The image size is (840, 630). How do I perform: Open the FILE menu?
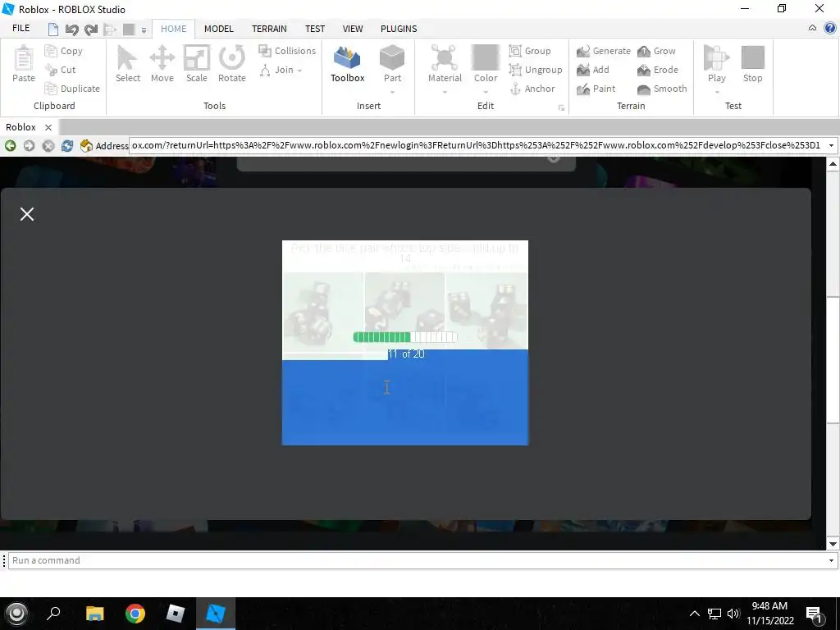coord(21,29)
